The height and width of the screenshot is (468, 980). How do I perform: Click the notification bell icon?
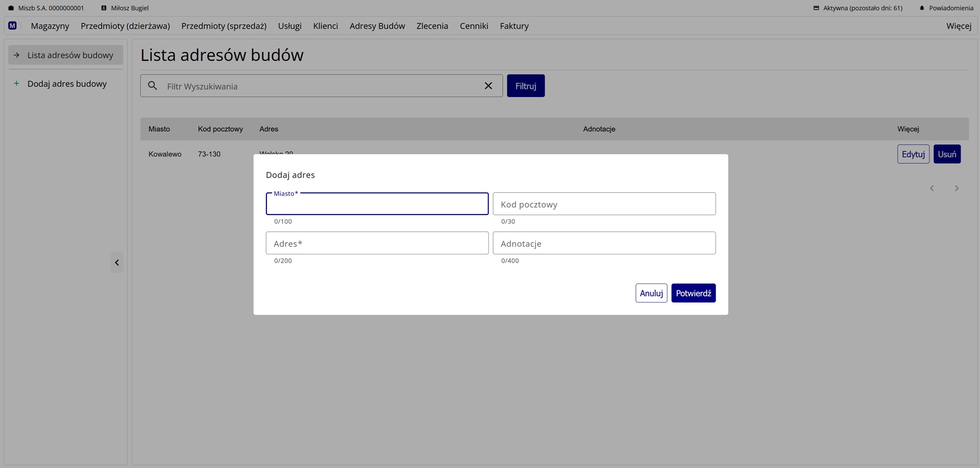(x=922, y=8)
